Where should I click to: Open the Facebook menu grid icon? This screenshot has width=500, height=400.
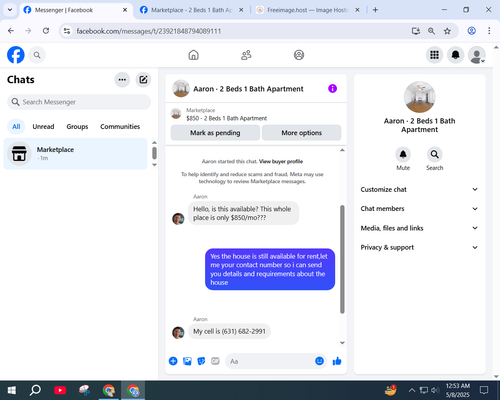[x=434, y=55]
